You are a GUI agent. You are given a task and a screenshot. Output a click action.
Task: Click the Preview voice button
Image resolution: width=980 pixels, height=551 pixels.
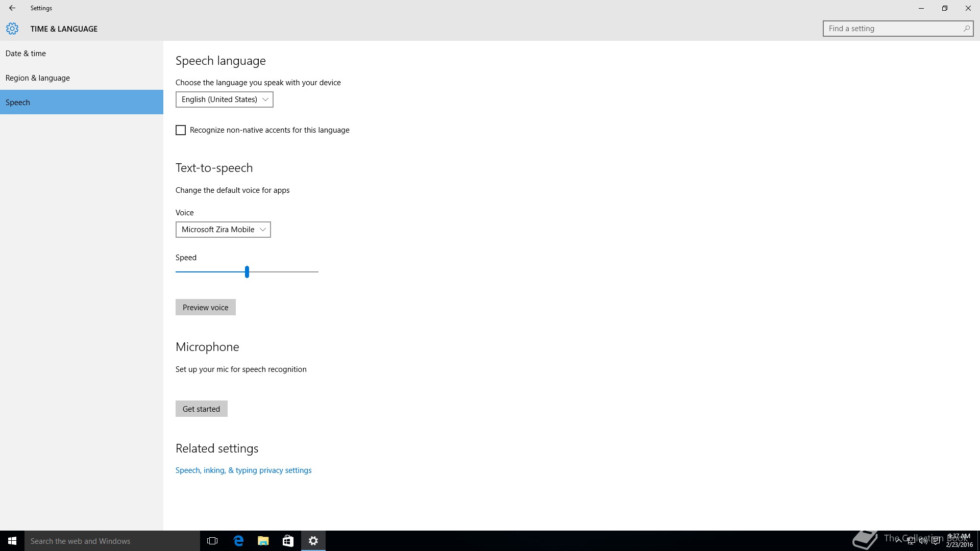click(x=205, y=307)
